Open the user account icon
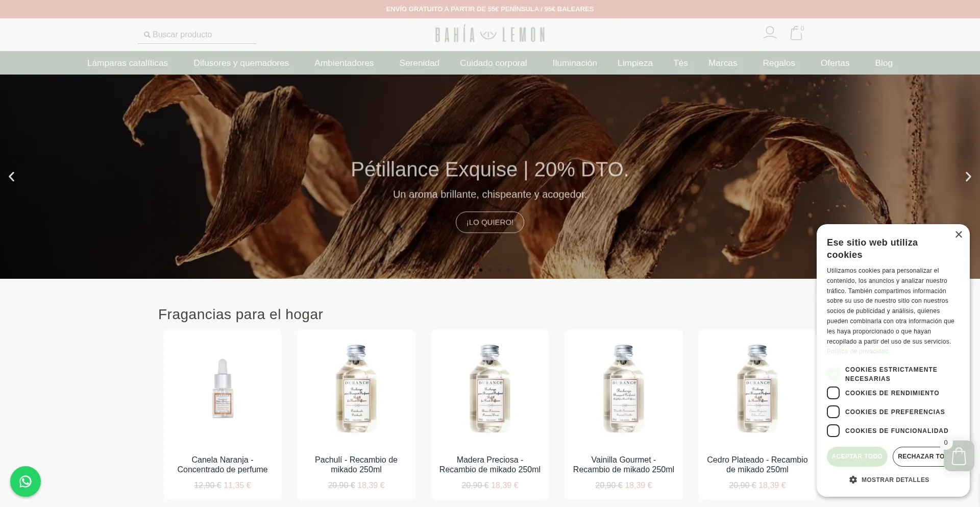980x507 pixels. click(770, 33)
